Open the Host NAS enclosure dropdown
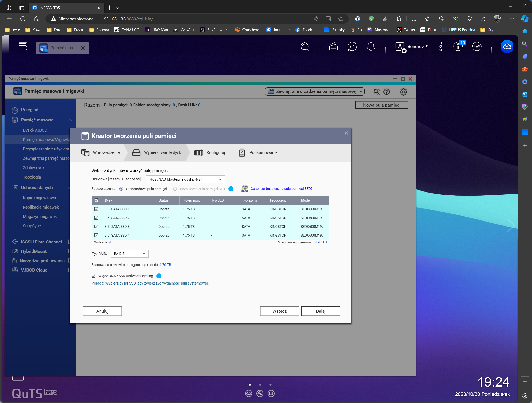The width and height of the screenshot is (532, 403). pyautogui.click(x=185, y=179)
